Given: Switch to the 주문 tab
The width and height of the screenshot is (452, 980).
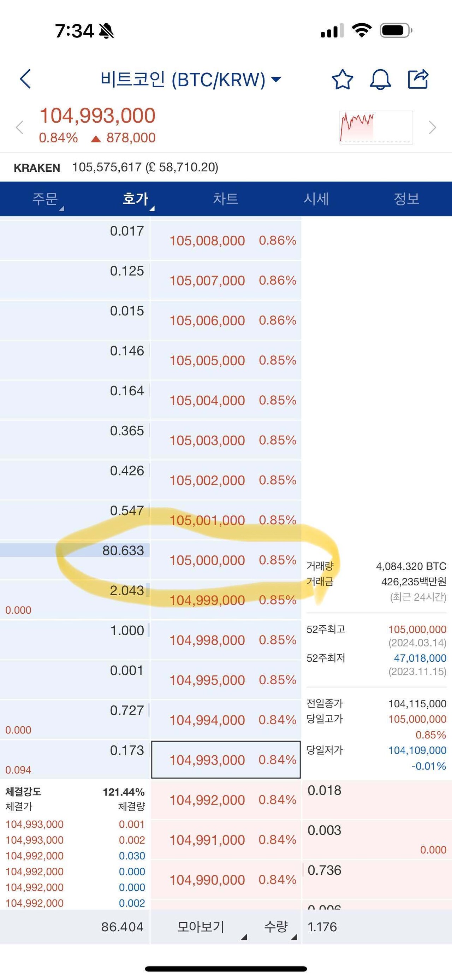Looking at the screenshot, I should pos(45,199).
